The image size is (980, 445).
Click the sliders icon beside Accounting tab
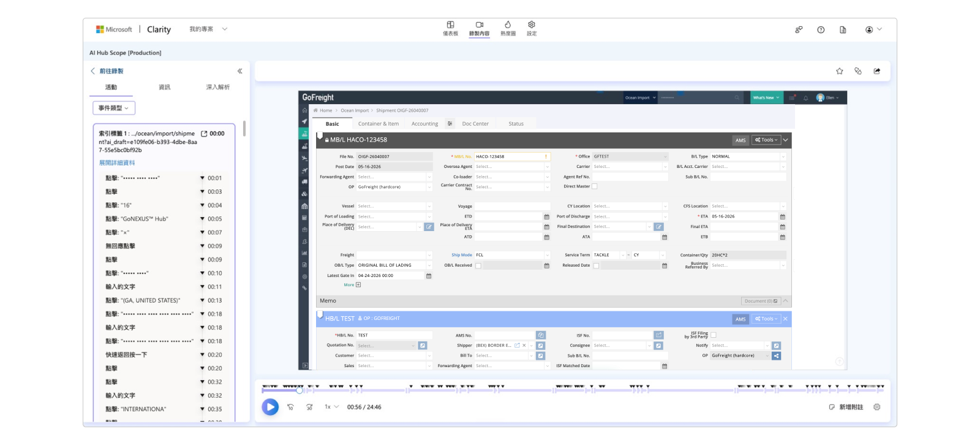pos(450,124)
